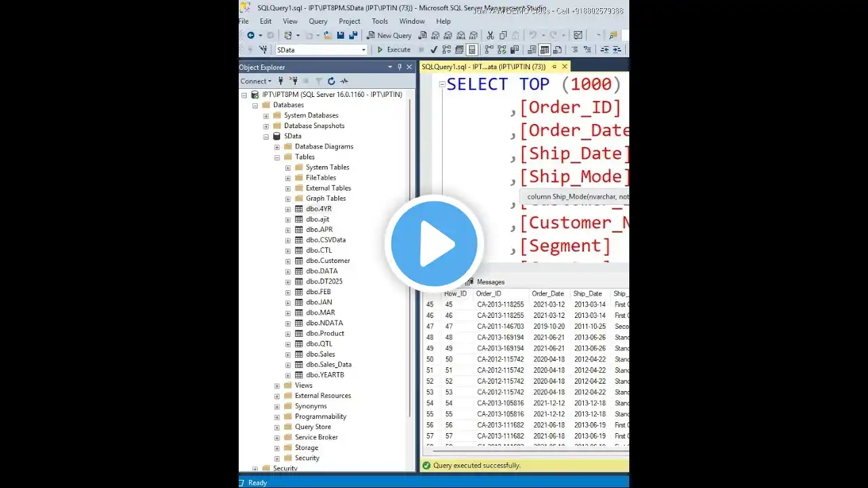Toggle Include Client Statistics
Viewport: 868px width, 488px height.
514,49
